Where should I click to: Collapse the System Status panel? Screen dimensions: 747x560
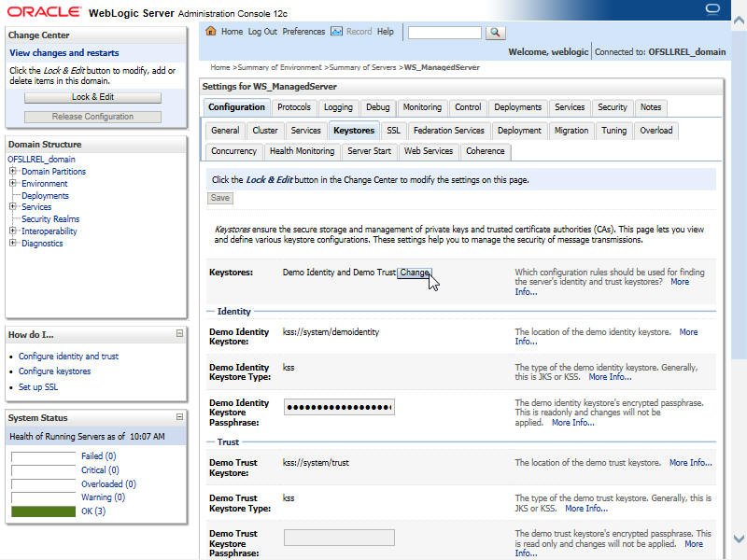tap(179, 416)
